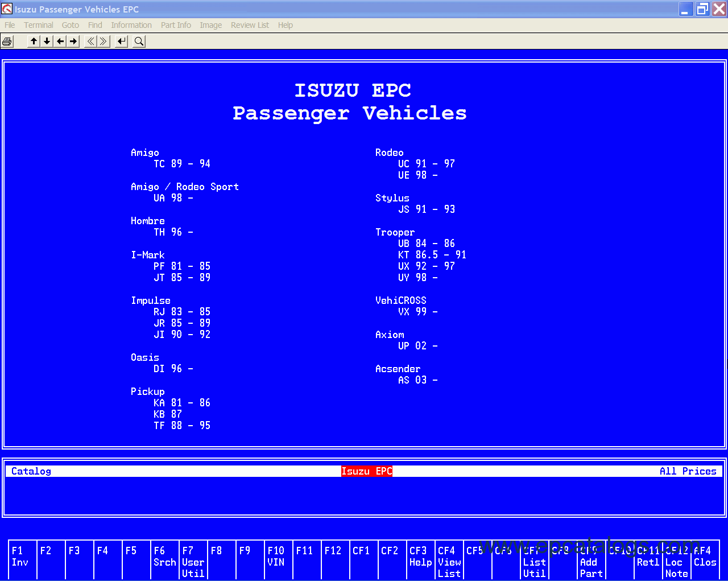This screenshot has width=728, height=581.
Task: Click the Clos function key
Action: 705,560
